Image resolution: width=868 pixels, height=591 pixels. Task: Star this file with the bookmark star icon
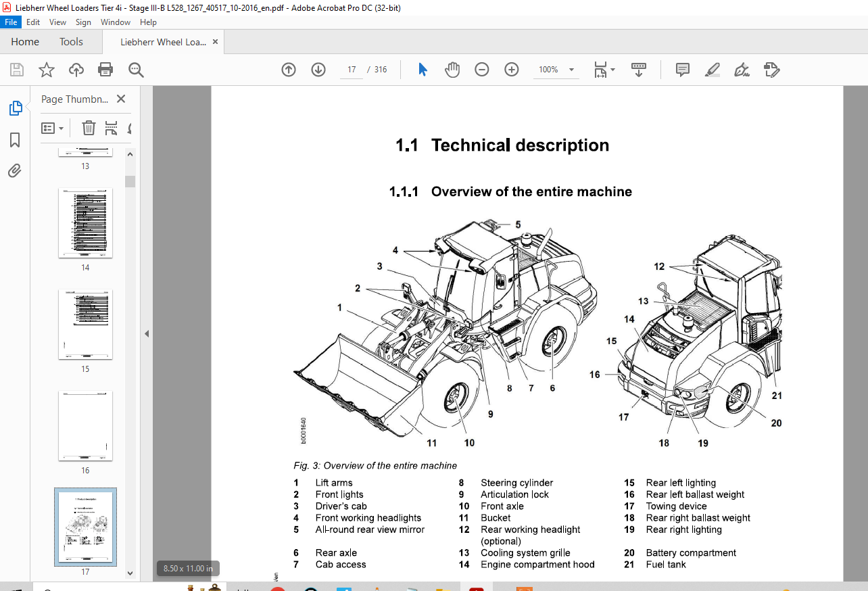point(46,70)
